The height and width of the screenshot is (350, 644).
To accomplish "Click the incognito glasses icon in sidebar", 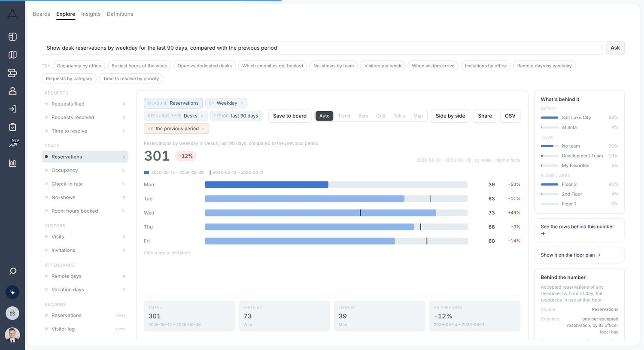I will pos(12,313).
